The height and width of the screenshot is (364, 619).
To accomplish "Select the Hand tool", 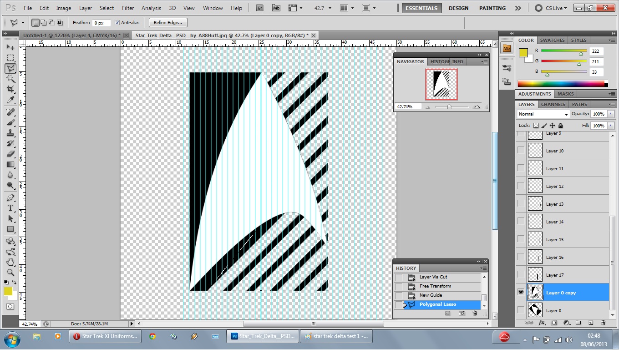I will coord(10,262).
